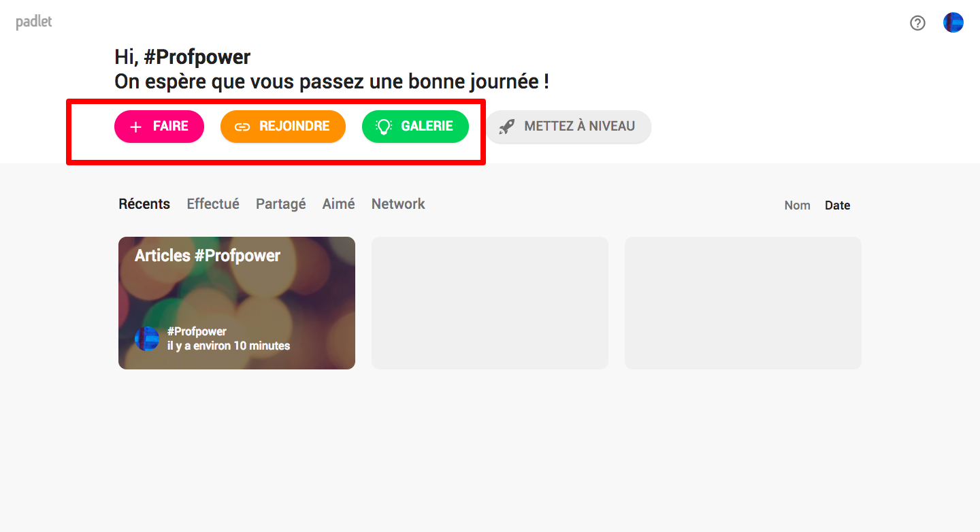Click the rocket icon on METTEZ À NIVEAU
The width and height of the screenshot is (980, 532).
click(x=506, y=127)
